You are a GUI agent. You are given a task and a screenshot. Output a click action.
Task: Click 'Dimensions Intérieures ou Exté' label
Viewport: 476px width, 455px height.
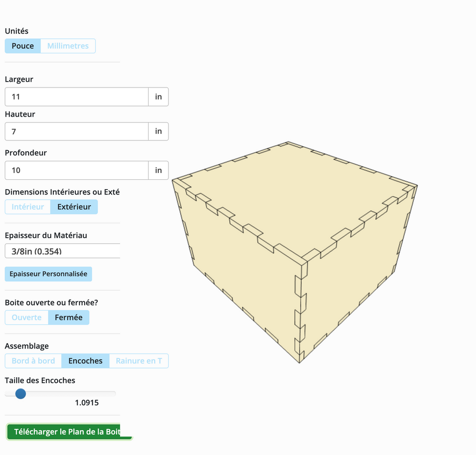tap(62, 192)
